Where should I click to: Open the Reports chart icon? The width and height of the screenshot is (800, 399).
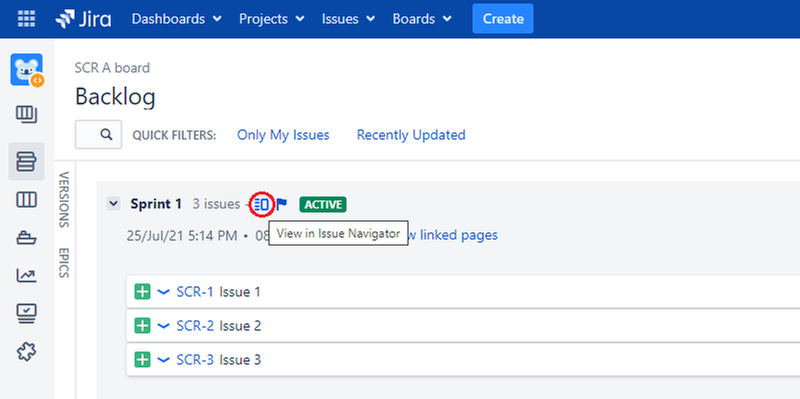point(27,276)
